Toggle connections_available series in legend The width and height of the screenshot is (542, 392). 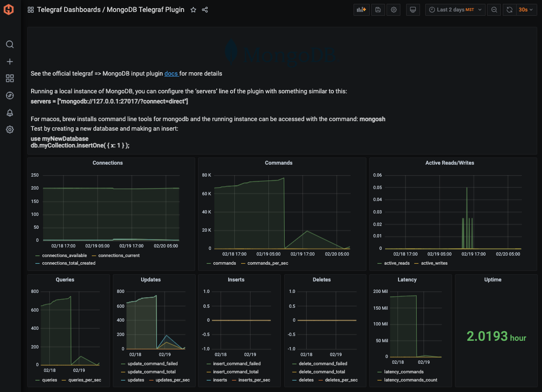64,256
